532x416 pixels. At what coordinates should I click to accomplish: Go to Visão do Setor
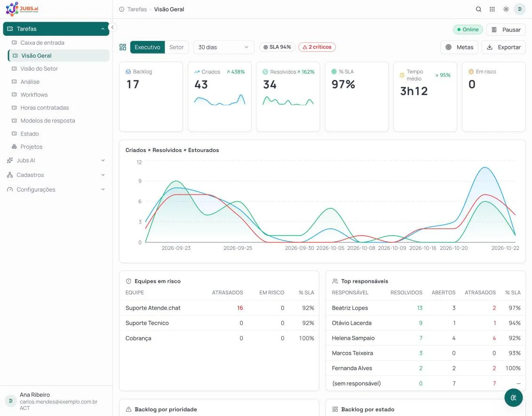tap(58, 69)
